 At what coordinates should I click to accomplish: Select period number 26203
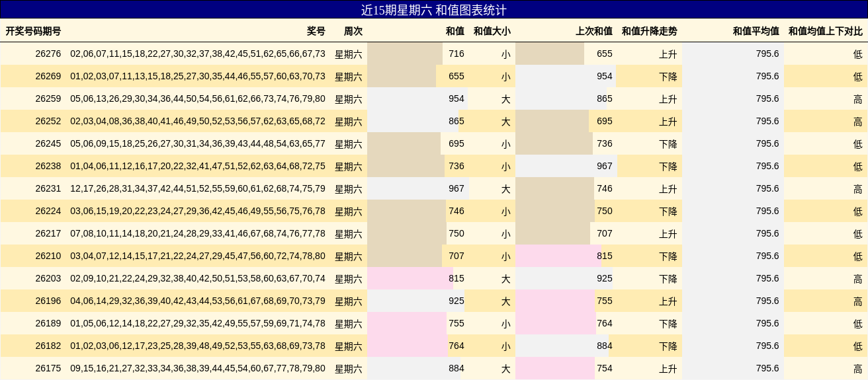coord(48,279)
